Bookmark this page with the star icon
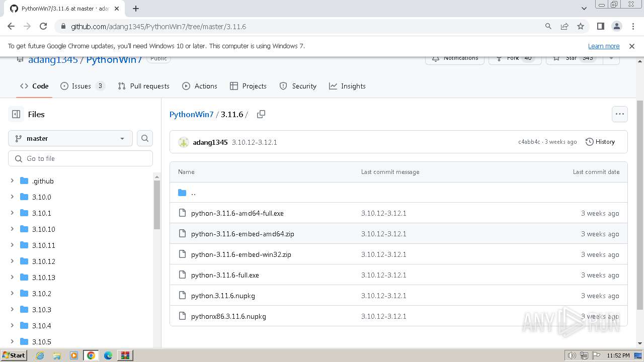The width and height of the screenshot is (644, 362). pyautogui.click(x=581, y=26)
